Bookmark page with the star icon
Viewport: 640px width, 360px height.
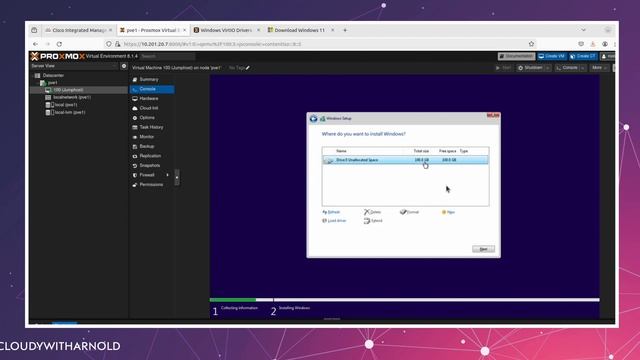point(531,44)
